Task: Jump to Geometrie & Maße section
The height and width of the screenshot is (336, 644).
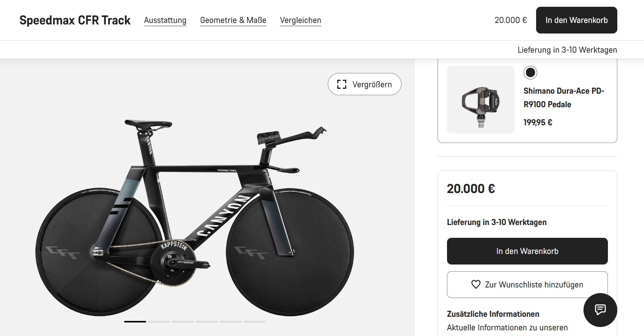Action: point(233,20)
